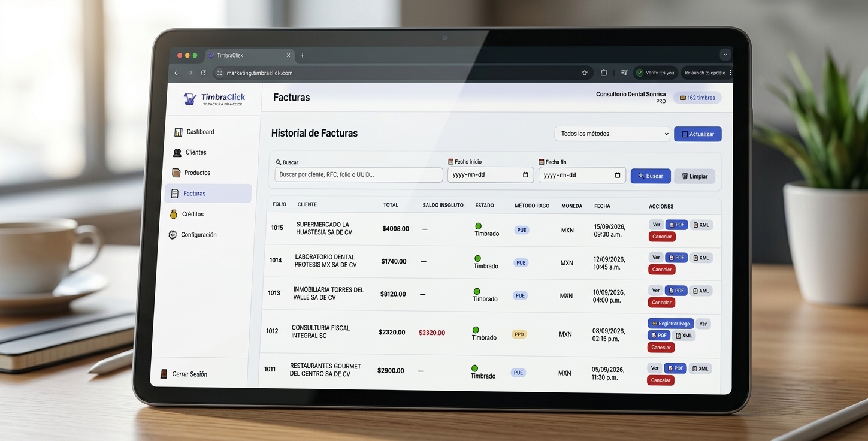Open a new browser tab
Screen dimensions: 868x441
point(302,55)
